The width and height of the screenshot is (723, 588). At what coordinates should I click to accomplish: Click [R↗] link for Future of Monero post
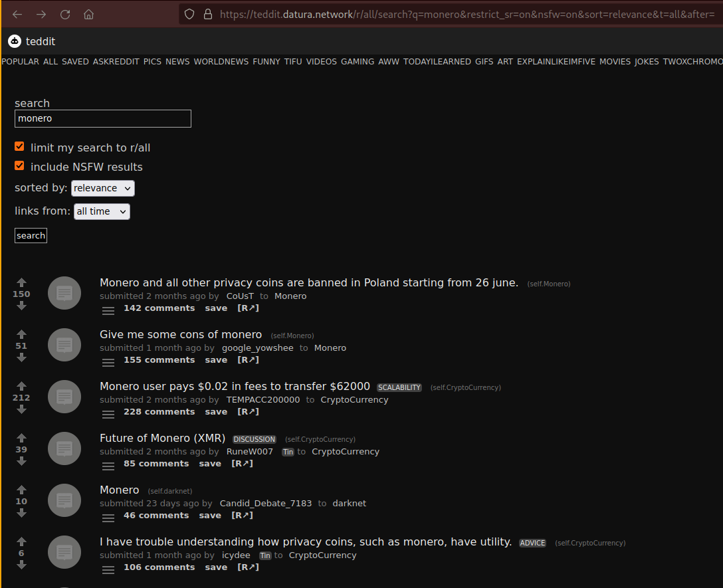click(242, 464)
